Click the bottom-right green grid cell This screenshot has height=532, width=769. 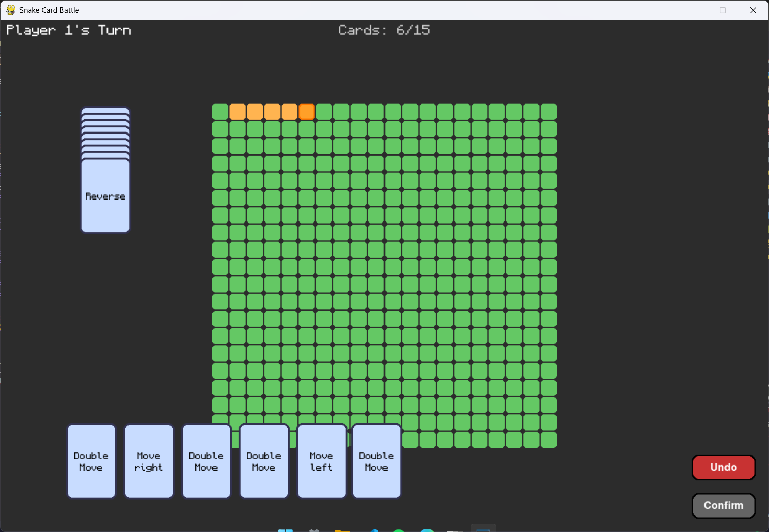[548, 439]
